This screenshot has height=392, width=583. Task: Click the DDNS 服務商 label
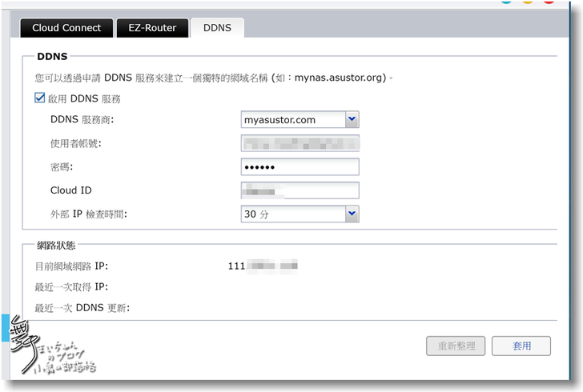(x=82, y=120)
